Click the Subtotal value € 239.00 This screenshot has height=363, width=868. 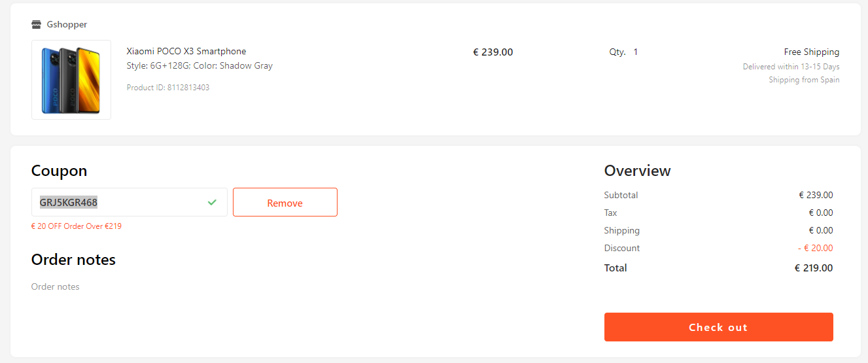816,196
